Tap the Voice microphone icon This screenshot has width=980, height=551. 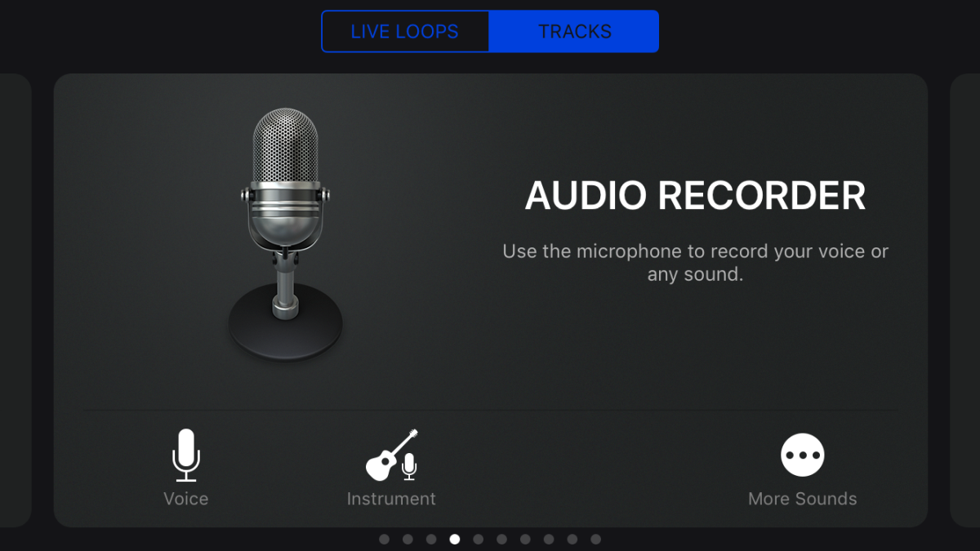(186, 455)
